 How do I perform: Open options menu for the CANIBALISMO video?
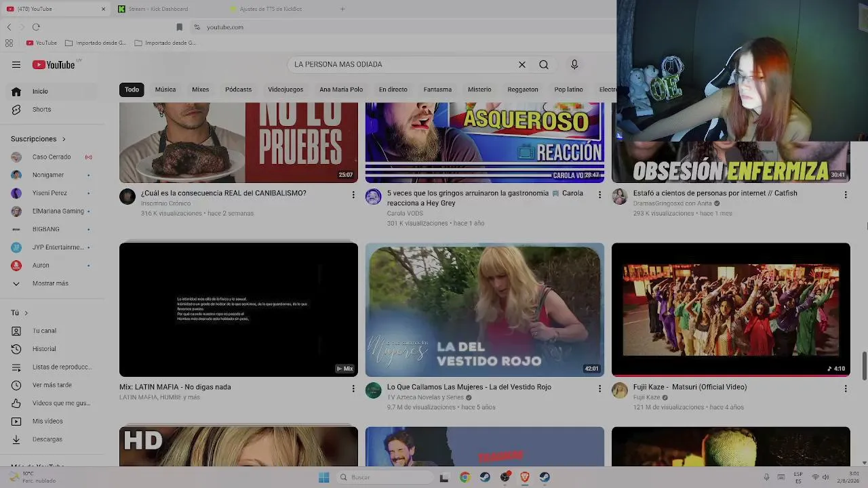pyautogui.click(x=353, y=195)
